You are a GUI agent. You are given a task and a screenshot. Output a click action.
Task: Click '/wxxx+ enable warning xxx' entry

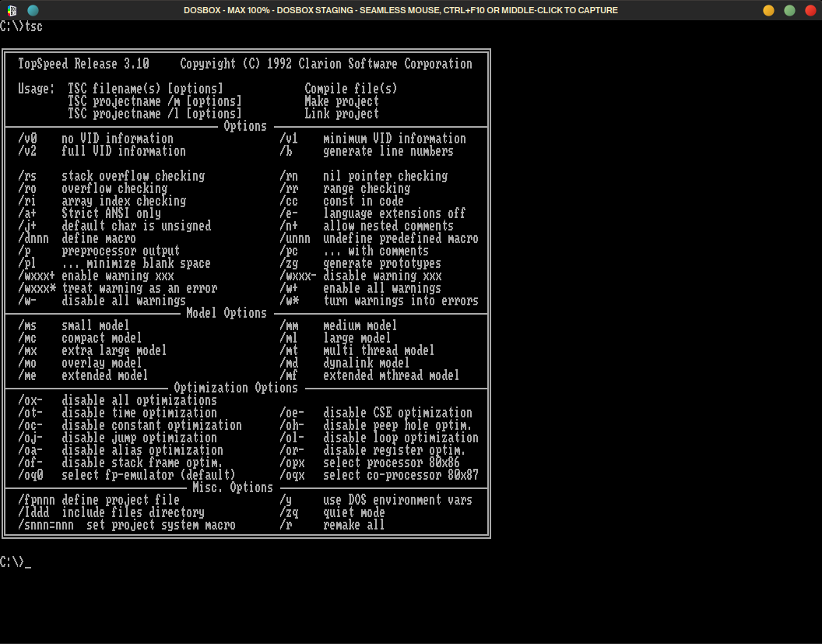tap(96, 276)
